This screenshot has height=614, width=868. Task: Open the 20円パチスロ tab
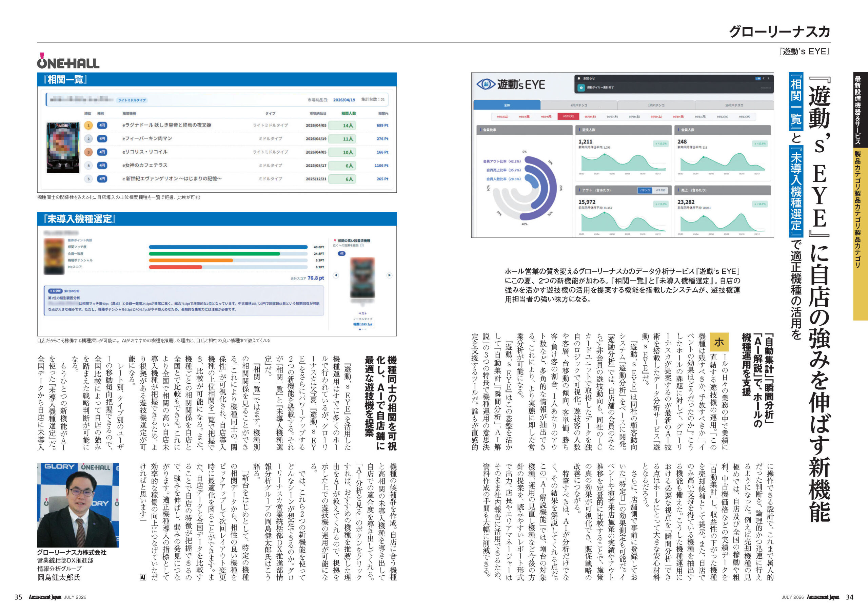pos(734,105)
